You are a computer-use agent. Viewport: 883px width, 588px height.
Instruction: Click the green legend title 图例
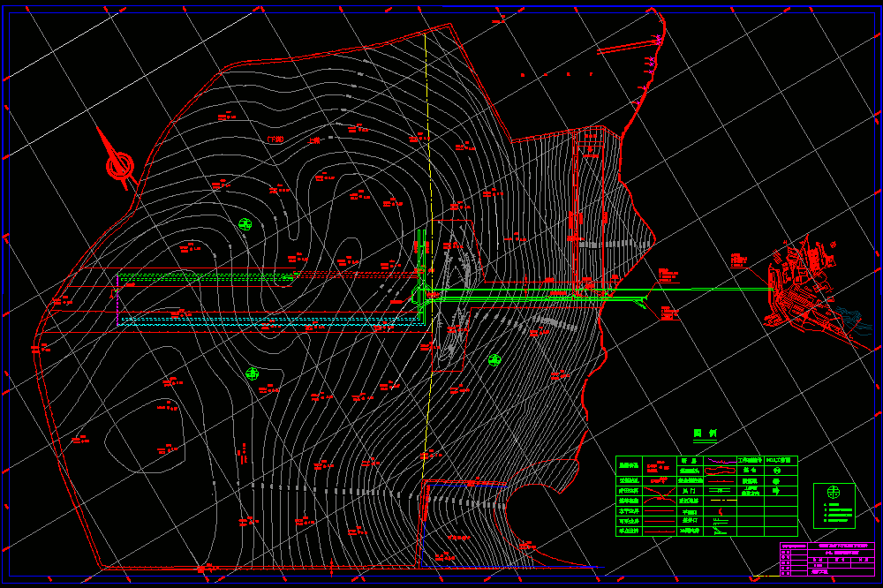pyautogui.click(x=705, y=433)
